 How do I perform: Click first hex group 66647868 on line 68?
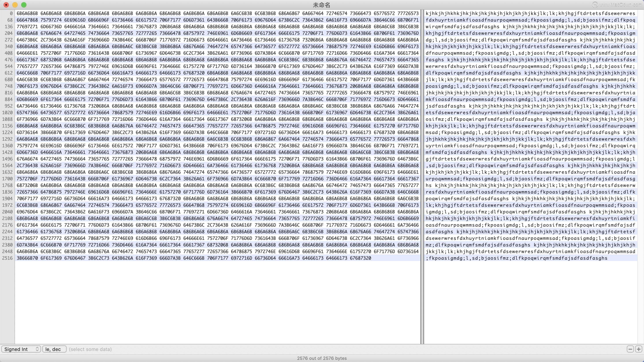coord(27,20)
